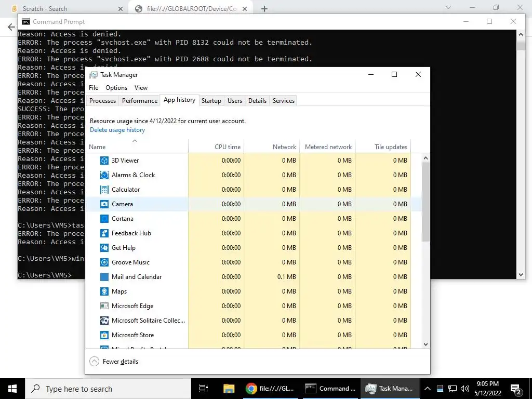Switch to the Processes tab
532x399 pixels.
(x=102, y=101)
